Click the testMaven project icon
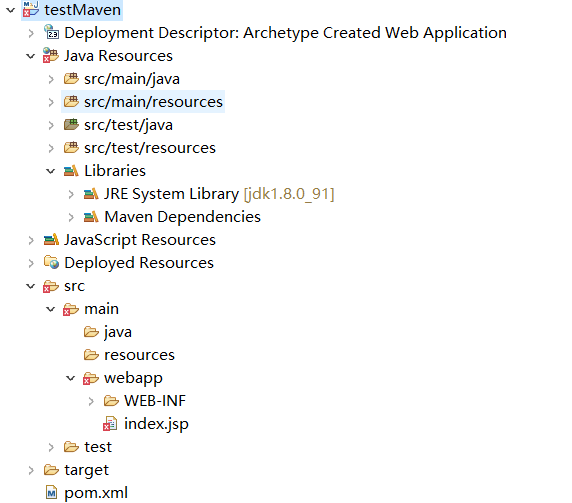572x503 pixels. [x=31, y=9]
